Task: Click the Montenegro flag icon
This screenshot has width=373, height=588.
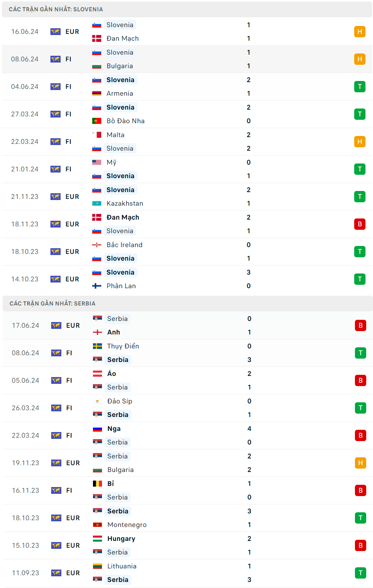Action: click(97, 525)
